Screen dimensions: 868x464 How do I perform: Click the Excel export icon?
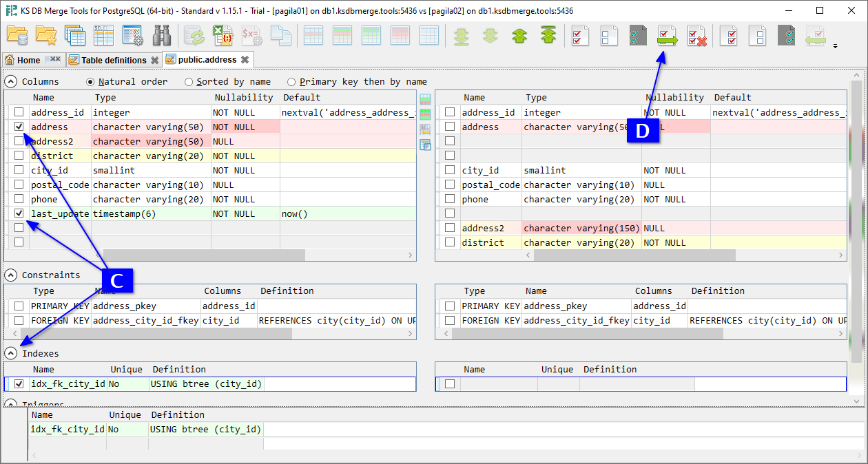(222, 35)
